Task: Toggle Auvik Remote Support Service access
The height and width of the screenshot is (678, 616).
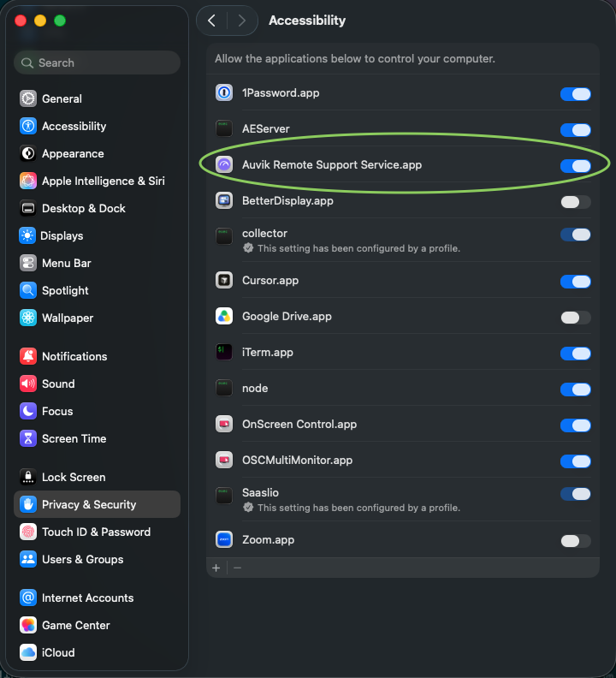Action: (x=576, y=166)
